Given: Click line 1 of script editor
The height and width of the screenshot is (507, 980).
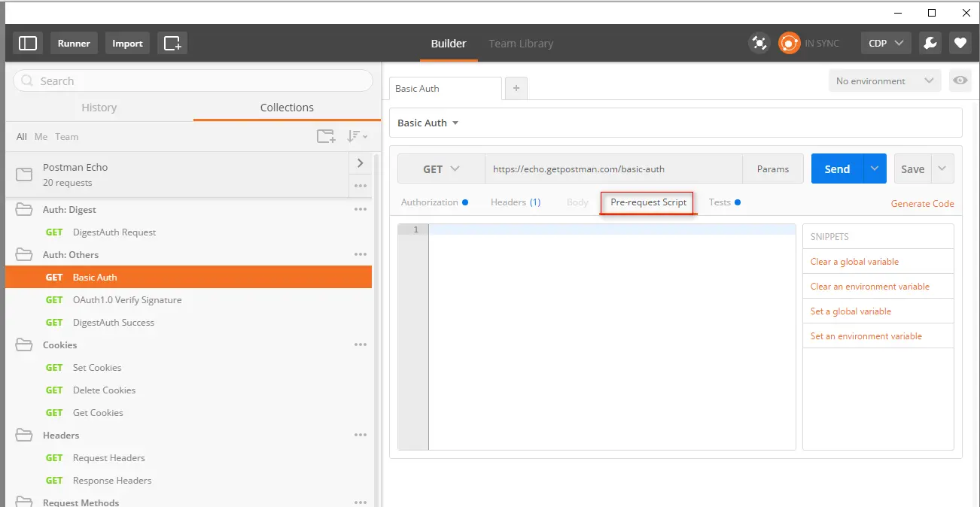Looking at the screenshot, I should point(612,229).
